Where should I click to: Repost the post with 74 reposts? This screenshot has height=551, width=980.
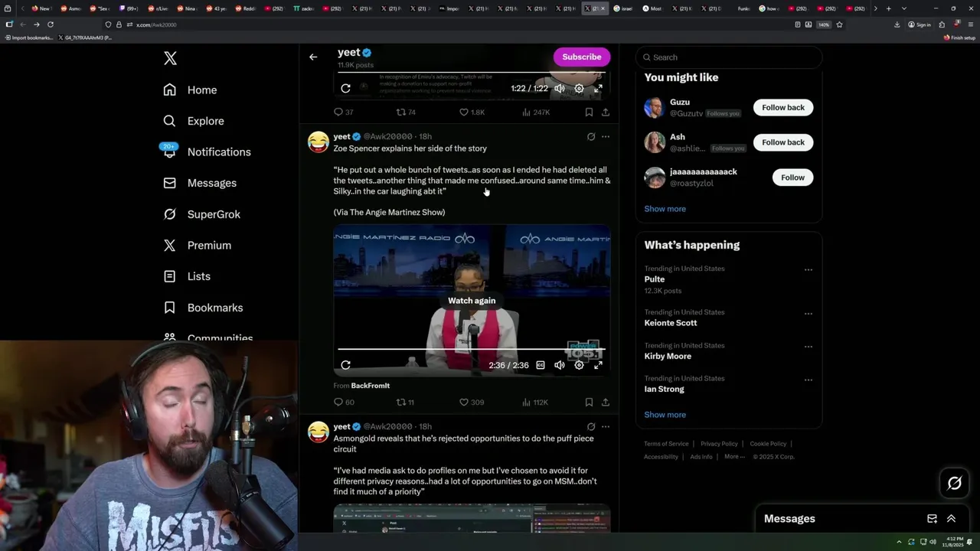click(x=406, y=112)
